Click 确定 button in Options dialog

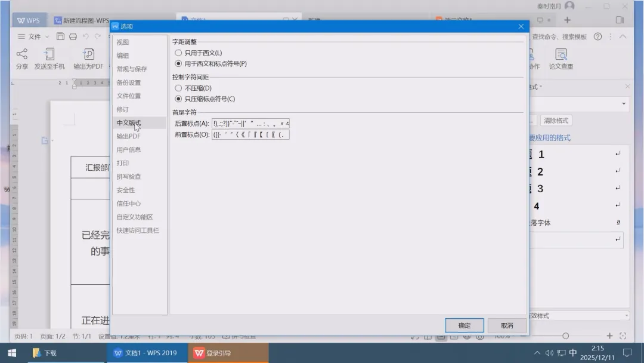464,325
